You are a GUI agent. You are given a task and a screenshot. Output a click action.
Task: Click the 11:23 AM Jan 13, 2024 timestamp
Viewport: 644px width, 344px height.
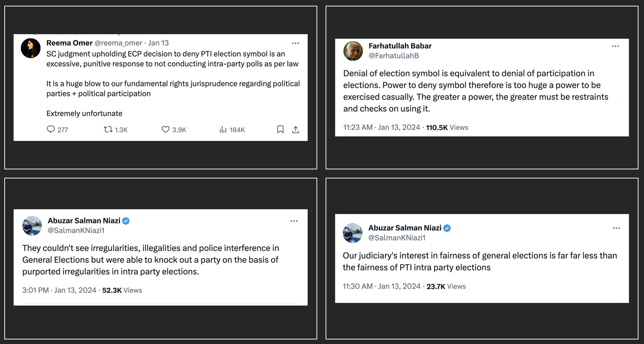click(381, 127)
